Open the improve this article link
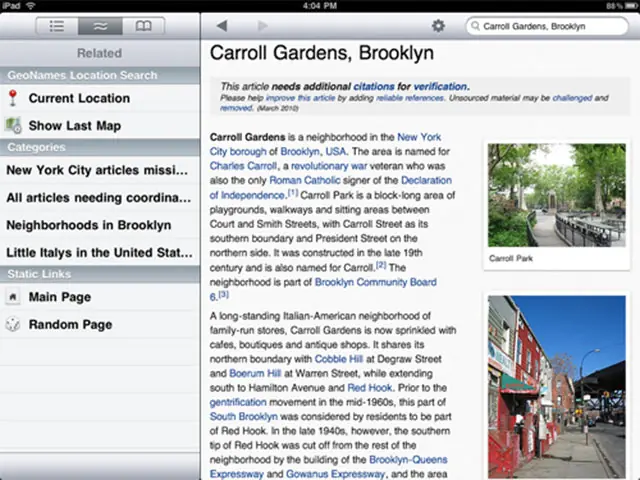 click(300, 98)
